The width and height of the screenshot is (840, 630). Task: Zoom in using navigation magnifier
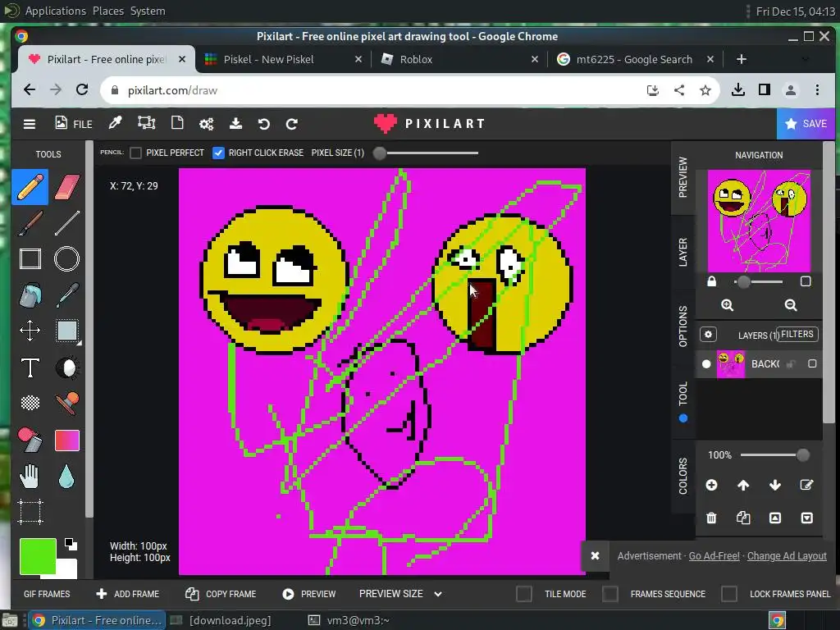pos(727,305)
